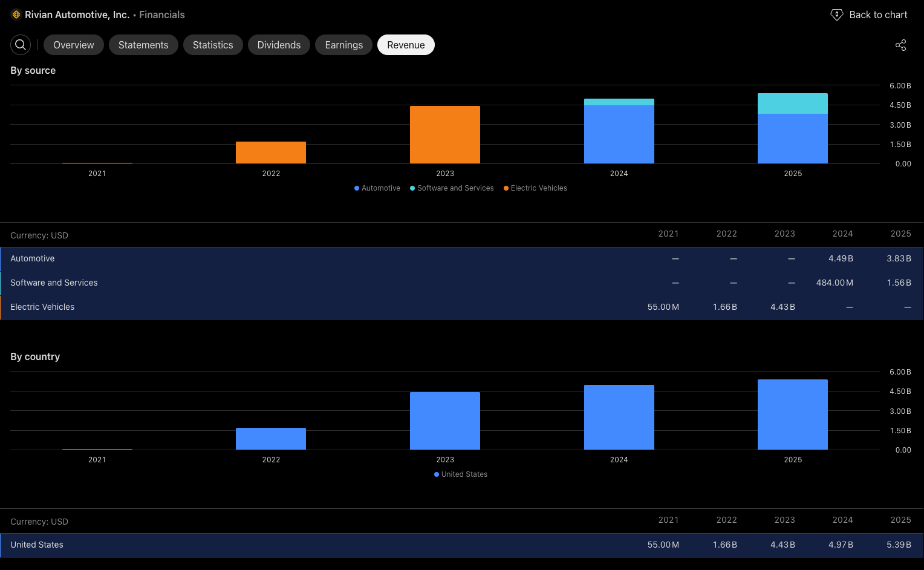
Task: Open the Overview tab
Action: click(74, 45)
